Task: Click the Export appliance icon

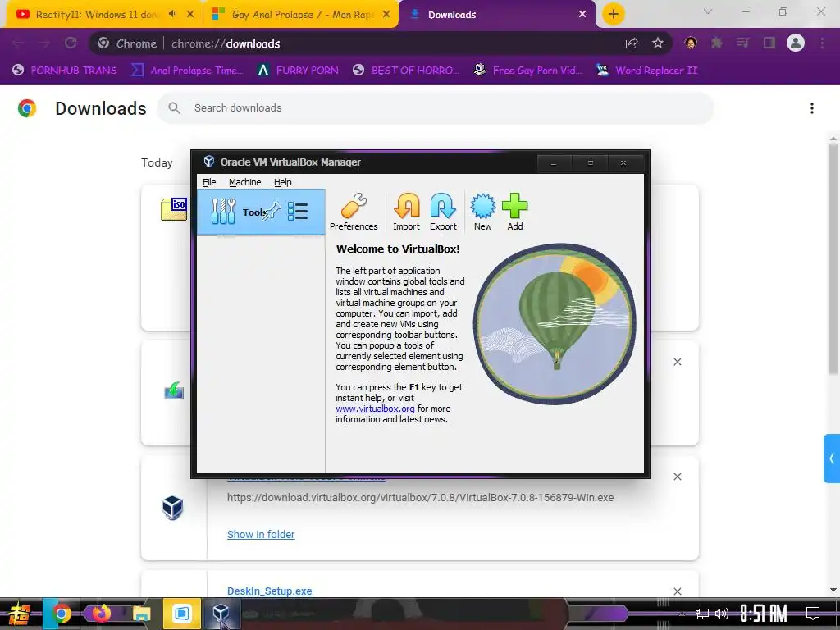Action: [x=443, y=212]
